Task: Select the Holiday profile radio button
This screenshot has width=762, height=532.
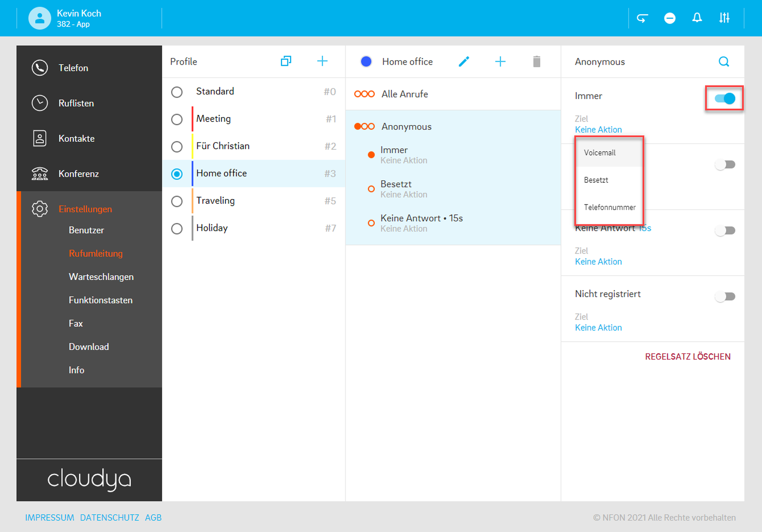Action: tap(177, 229)
